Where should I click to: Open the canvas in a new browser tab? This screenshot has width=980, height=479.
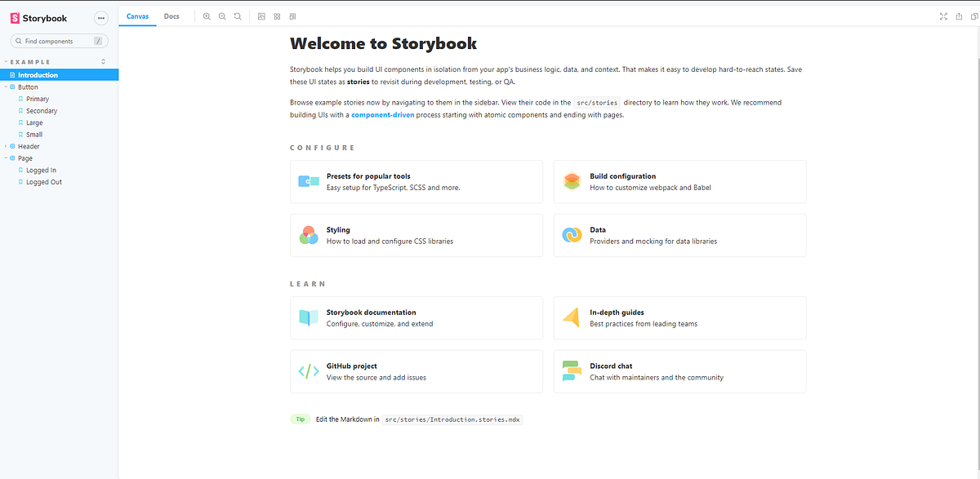[959, 16]
